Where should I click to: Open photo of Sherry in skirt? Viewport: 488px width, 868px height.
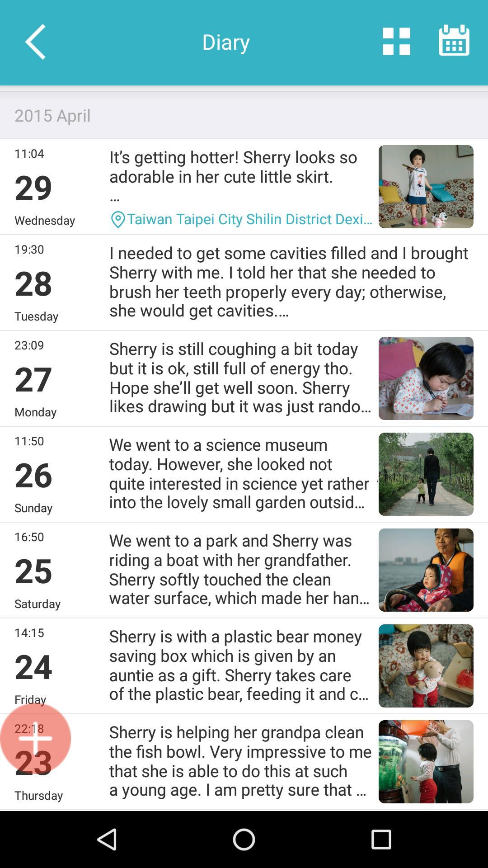pyautogui.click(x=426, y=187)
